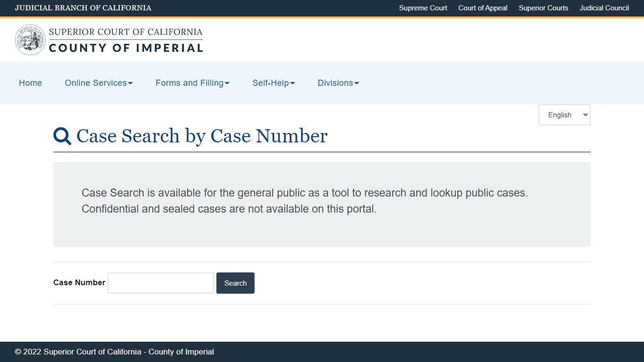Click the County of Imperial title text
644x362 pixels.
pos(126,48)
